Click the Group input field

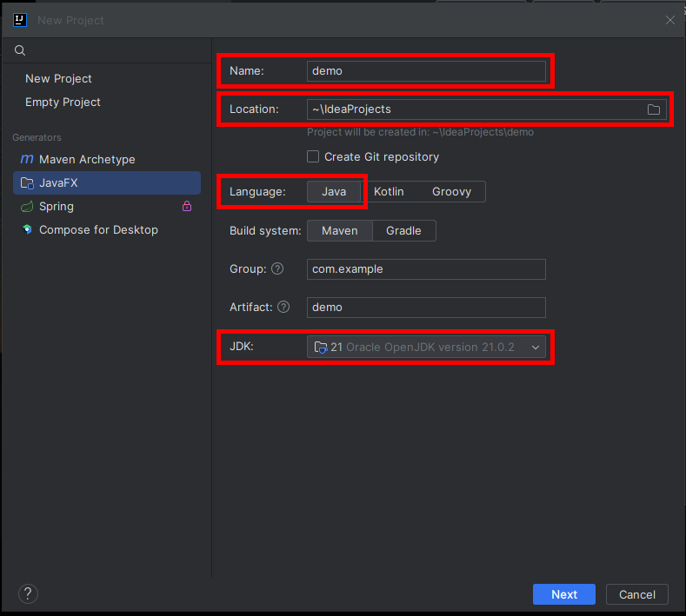426,268
